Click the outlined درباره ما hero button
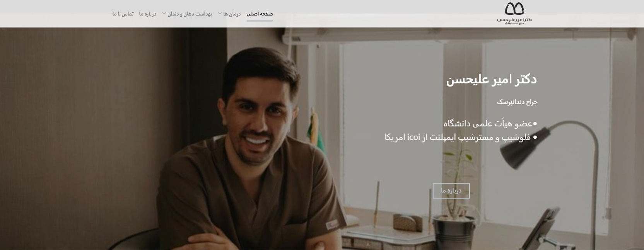This screenshot has height=250, width=644. pyautogui.click(x=451, y=190)
